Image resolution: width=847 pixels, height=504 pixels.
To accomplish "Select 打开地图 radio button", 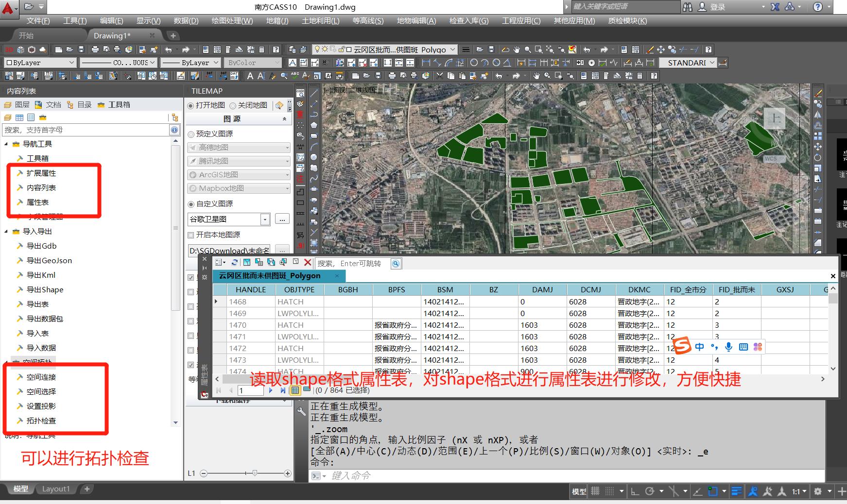I will click(190, 105).
